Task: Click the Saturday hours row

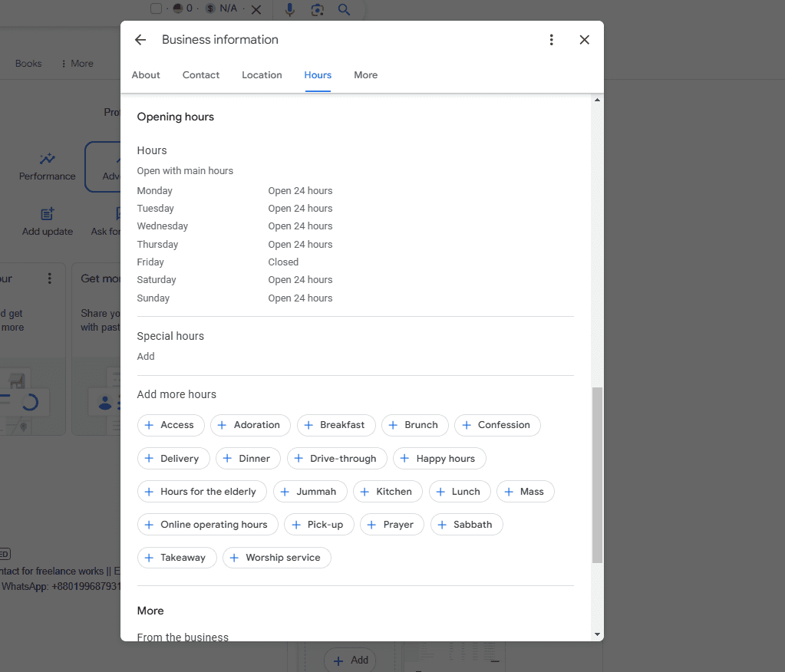Action: (235, 280)
